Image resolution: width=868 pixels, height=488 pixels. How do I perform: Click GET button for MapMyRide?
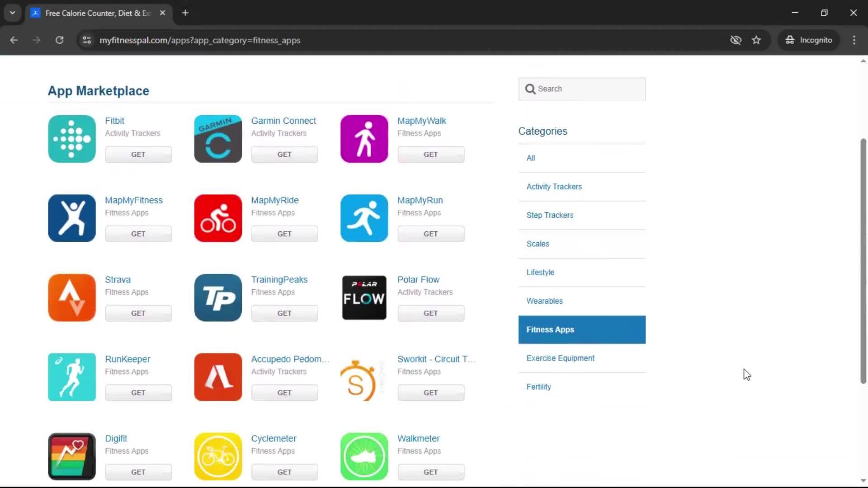pos(284,234)
